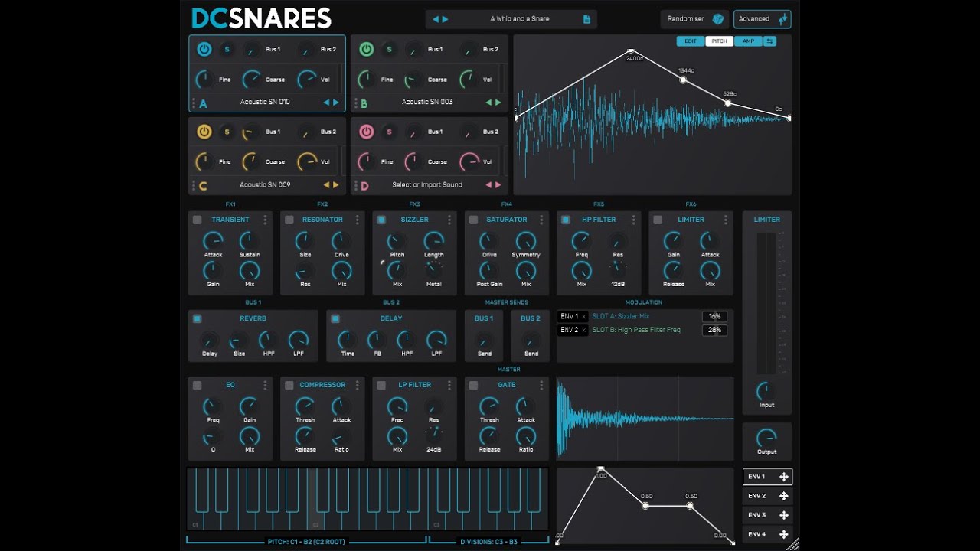Solo layer D with its S button

point(389,132)
